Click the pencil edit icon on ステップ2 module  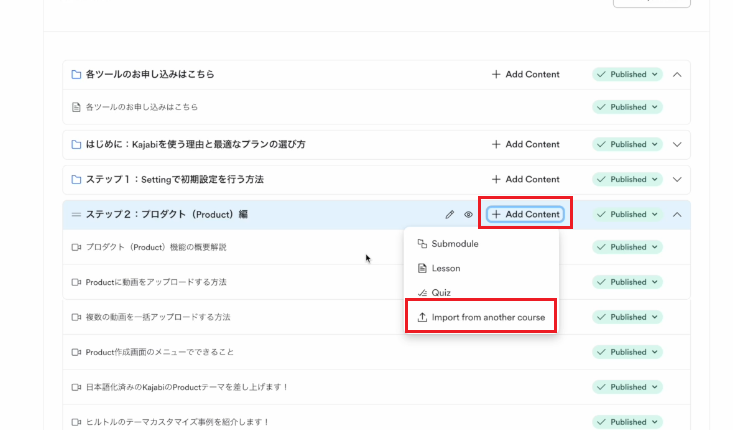pos(450,215)
